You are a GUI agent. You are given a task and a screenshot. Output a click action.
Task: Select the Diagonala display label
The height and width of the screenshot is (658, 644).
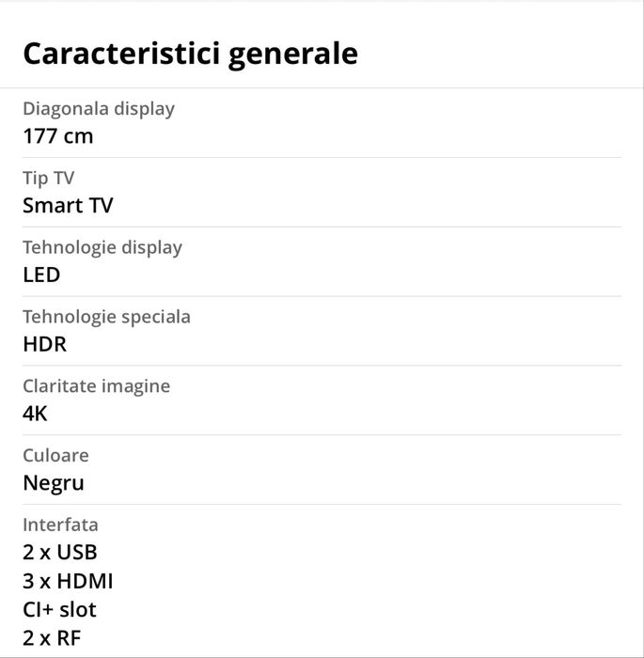tap(99, 108)
